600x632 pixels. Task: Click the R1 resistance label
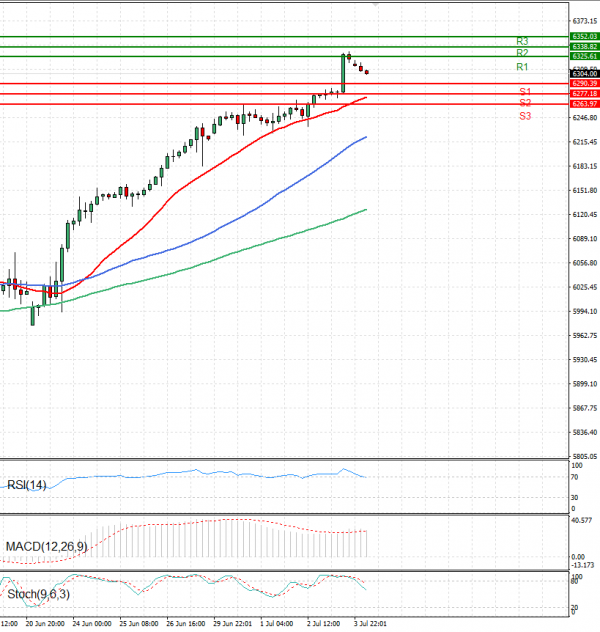(522, 67)
